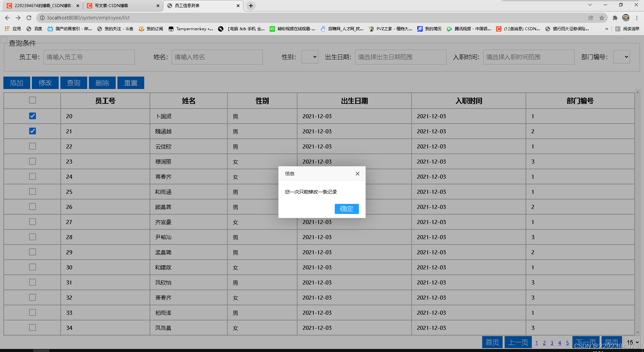This screenshot has height=352, width=644.
Task: Open Chrome three-dot menu
Action: [637, 18]
